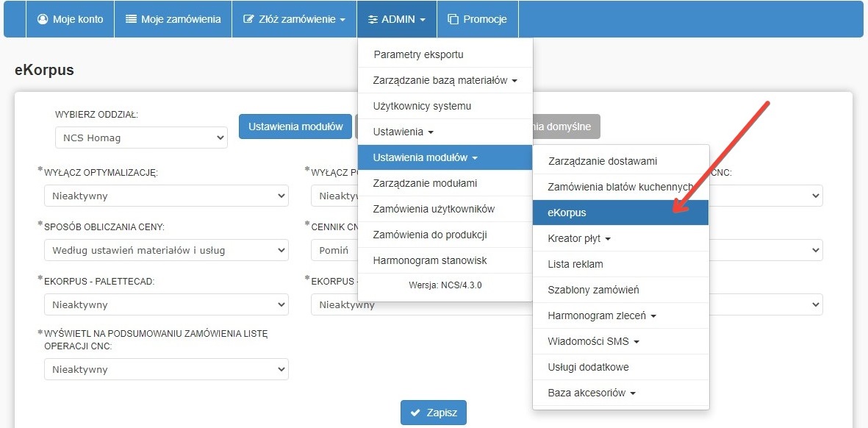The width and height of the screenshot is (868, 428).
Task: Open the Sposób obliczania ceny dropdown
Action: click(x=166, y=250)
